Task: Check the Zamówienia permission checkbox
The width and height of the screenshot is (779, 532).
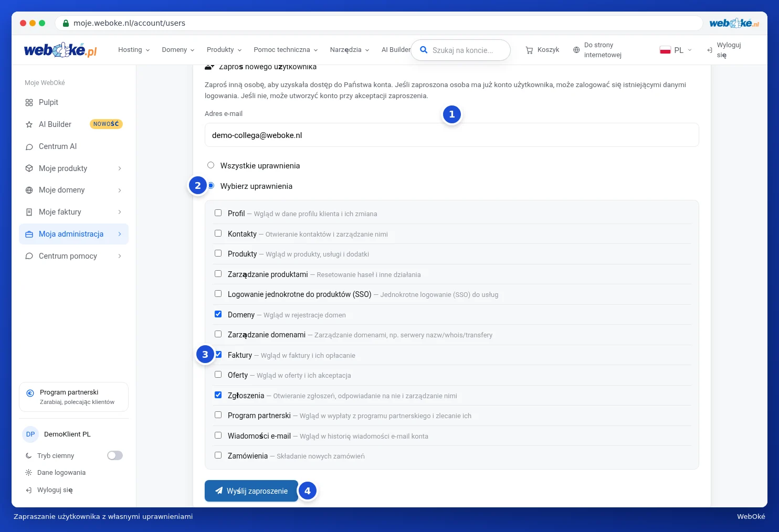Action: pos(218,455)
